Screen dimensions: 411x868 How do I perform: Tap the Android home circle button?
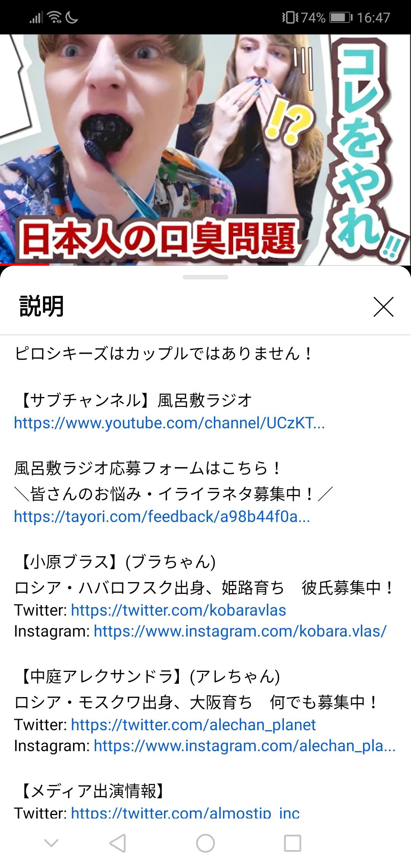205,843
